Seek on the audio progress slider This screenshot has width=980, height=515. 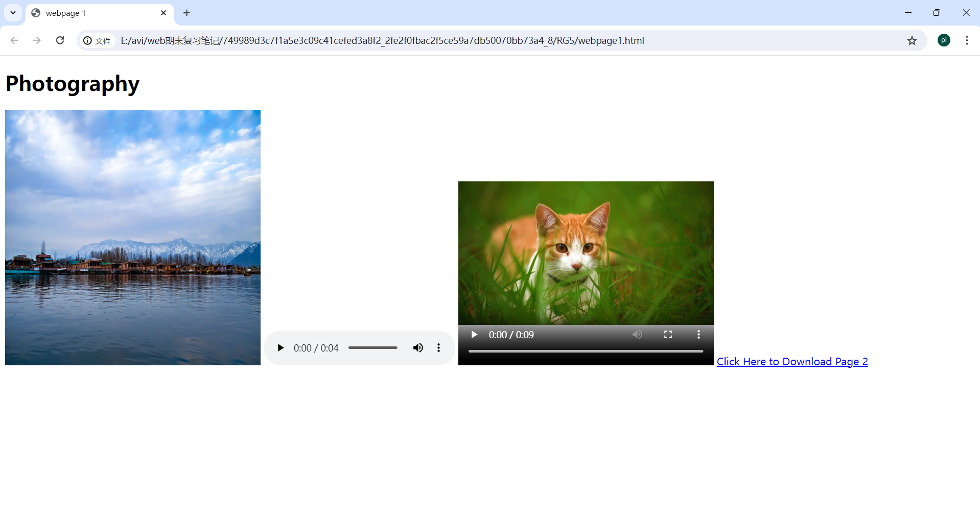coord(373,348)
